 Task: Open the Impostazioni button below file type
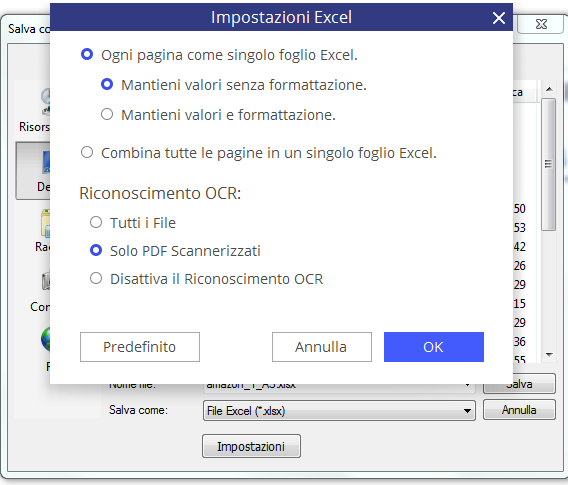[251, 446]
